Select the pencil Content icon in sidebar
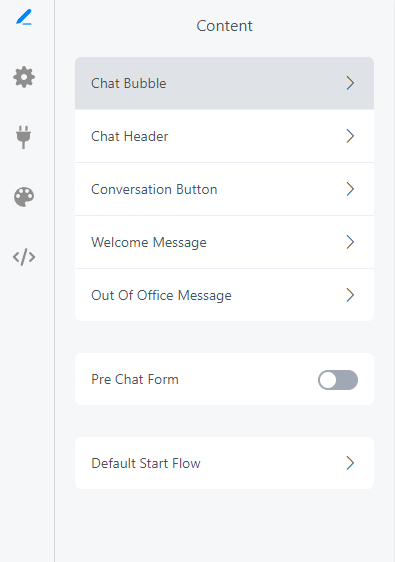Image resolution: width=395 pixels, height=562 pixels. tap(24, 17)
